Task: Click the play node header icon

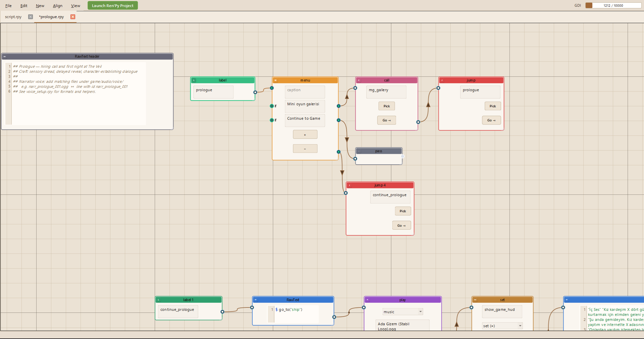Action: tap(367, 300)
